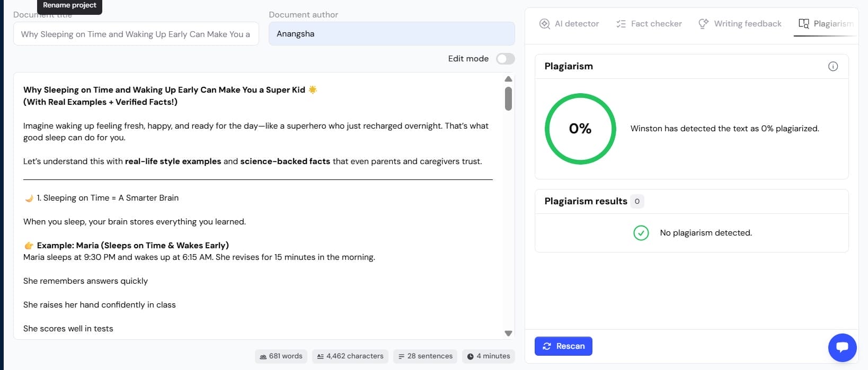Click the Plagiarism tab magnifier icon

[804, 24]
